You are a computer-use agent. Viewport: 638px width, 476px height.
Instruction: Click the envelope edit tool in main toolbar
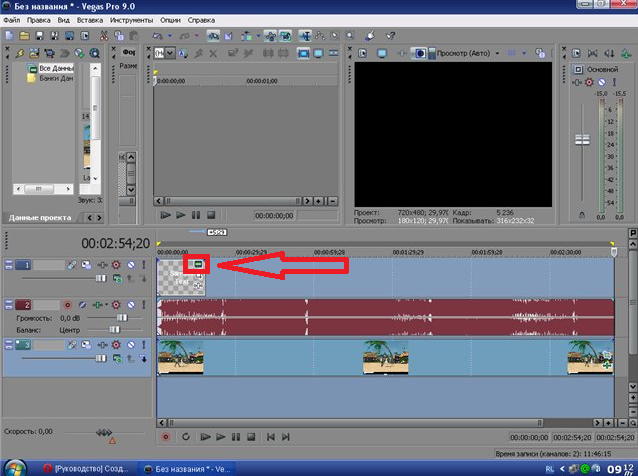pyautogui.click(x=320, y=36)
